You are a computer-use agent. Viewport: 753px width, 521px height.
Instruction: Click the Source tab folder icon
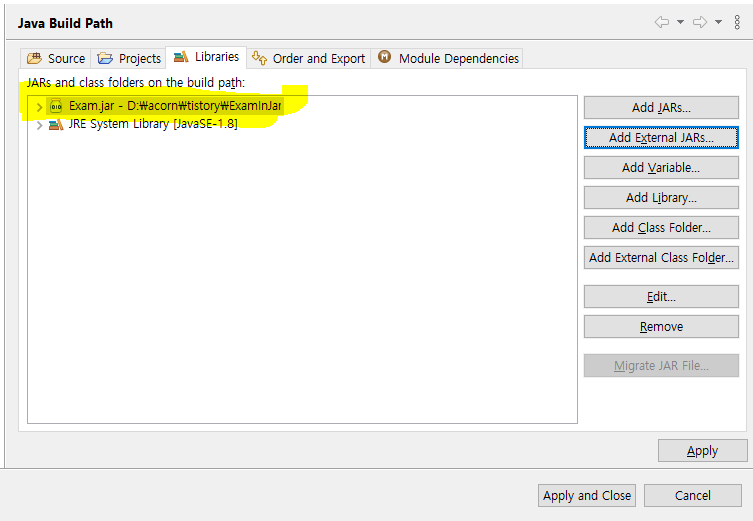(35, 58)
